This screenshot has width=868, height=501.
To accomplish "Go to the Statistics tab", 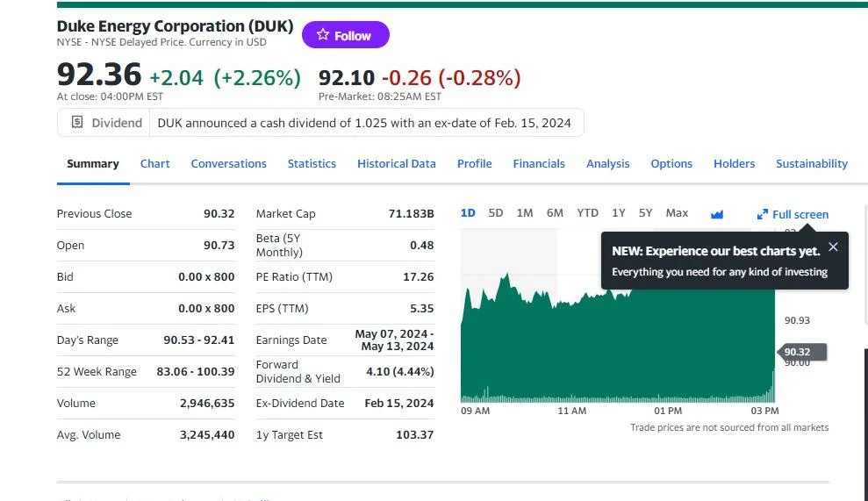I will click(x=312, y=163).
